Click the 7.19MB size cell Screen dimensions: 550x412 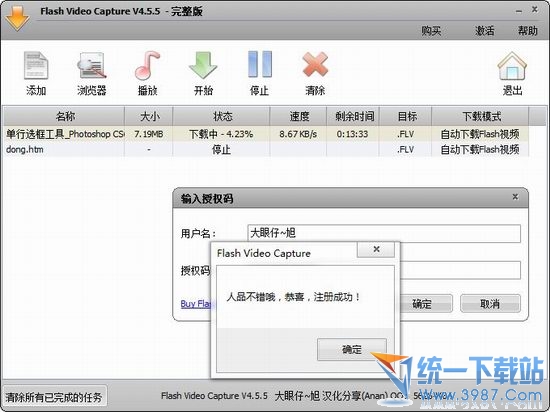(149, 134)
